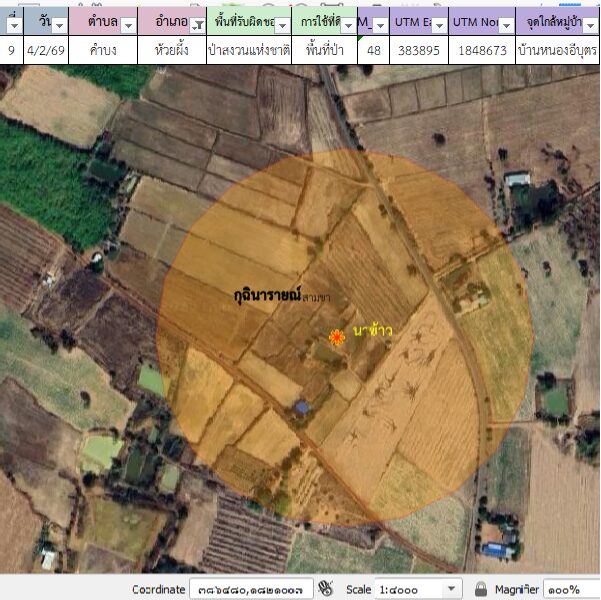Open the จุดใกล้หมู่บ้าน column filter dropdown
Image resolution: width=601 pixels, height=600 pixels.
pyautogui.click(x=590, y=24)
